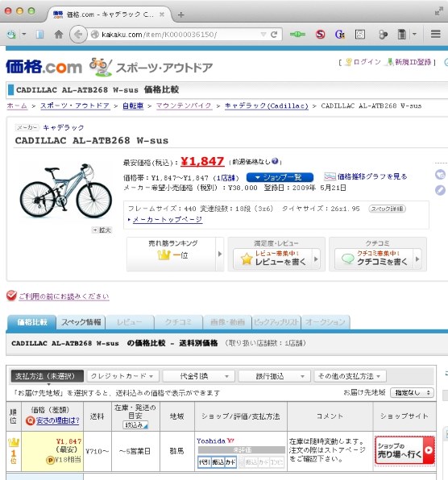Image resolution: width=448 pixels, height=480 pixels.
Task: Reload the page with the refresh icon
Action: (x=275, y=35)
